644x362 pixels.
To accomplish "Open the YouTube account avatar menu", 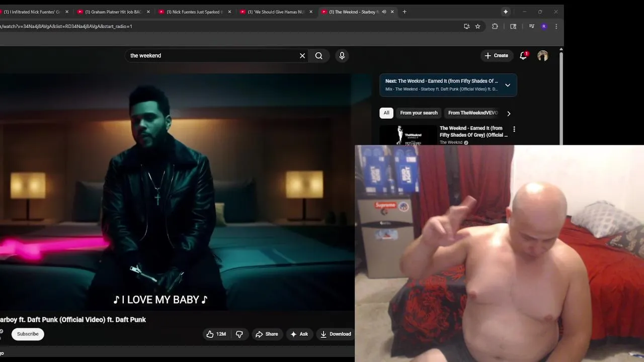I will [542, 56].
